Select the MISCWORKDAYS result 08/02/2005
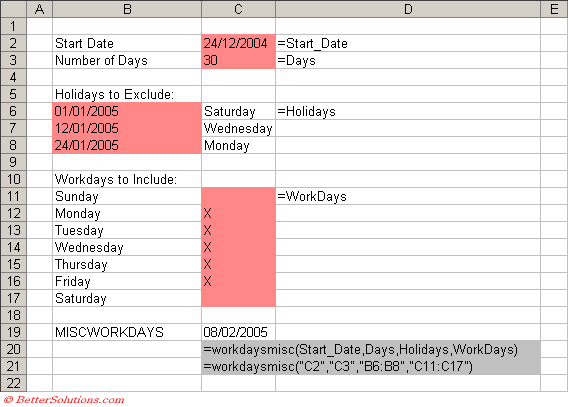The image size is (568, 407). [238, 332]
